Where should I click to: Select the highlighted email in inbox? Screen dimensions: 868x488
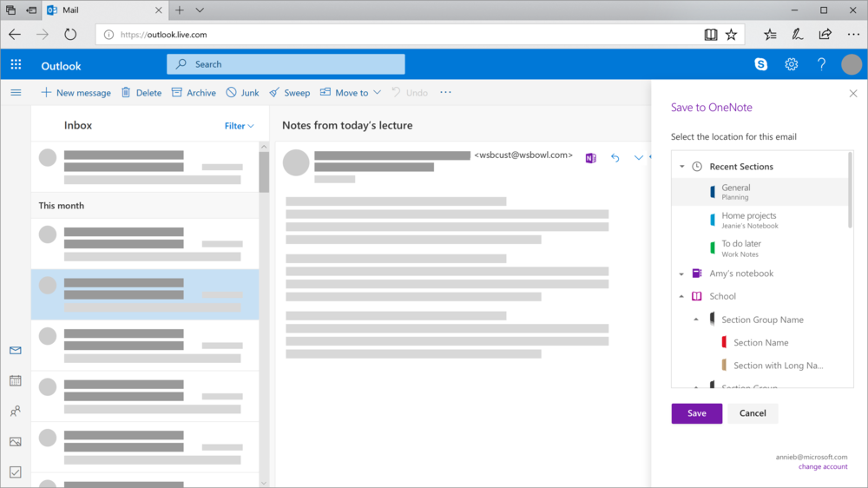coord(145,294)
